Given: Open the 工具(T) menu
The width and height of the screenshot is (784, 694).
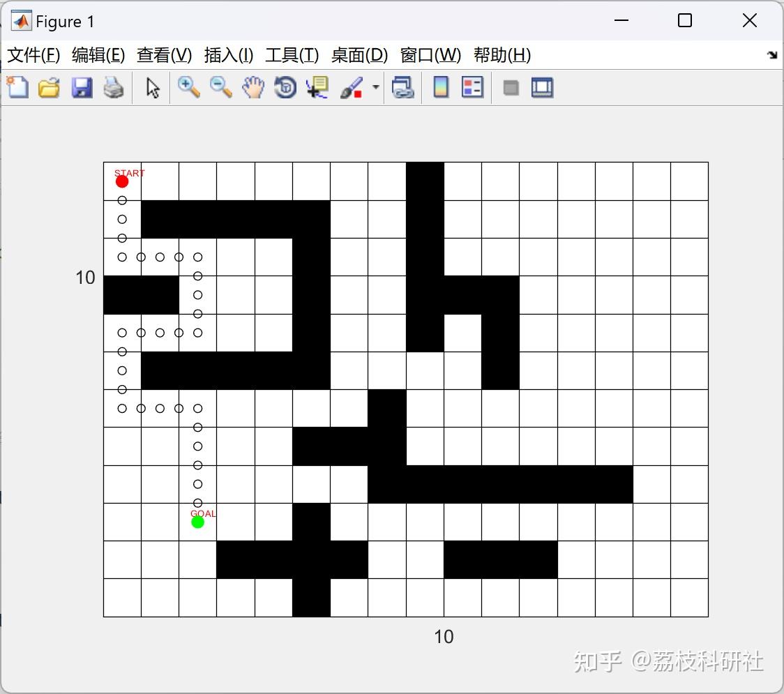Looking at the screenshot, I should pyautogui.click(x=292, y=55).
